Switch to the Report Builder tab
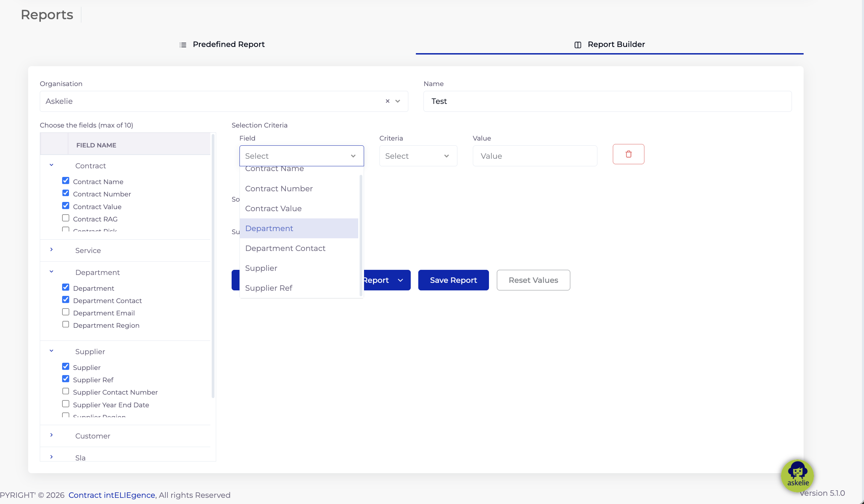The width and height of the screenshot is (864, 504). pos(609,45)
